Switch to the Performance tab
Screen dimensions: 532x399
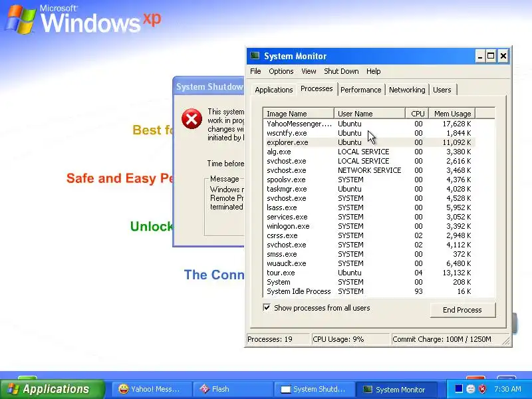(x=361, y=90)
